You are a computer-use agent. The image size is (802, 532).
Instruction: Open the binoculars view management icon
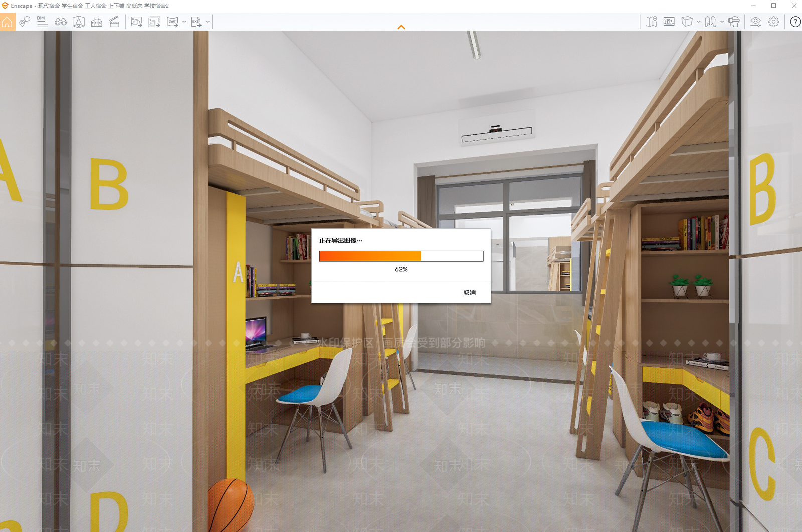click(61, 22)
